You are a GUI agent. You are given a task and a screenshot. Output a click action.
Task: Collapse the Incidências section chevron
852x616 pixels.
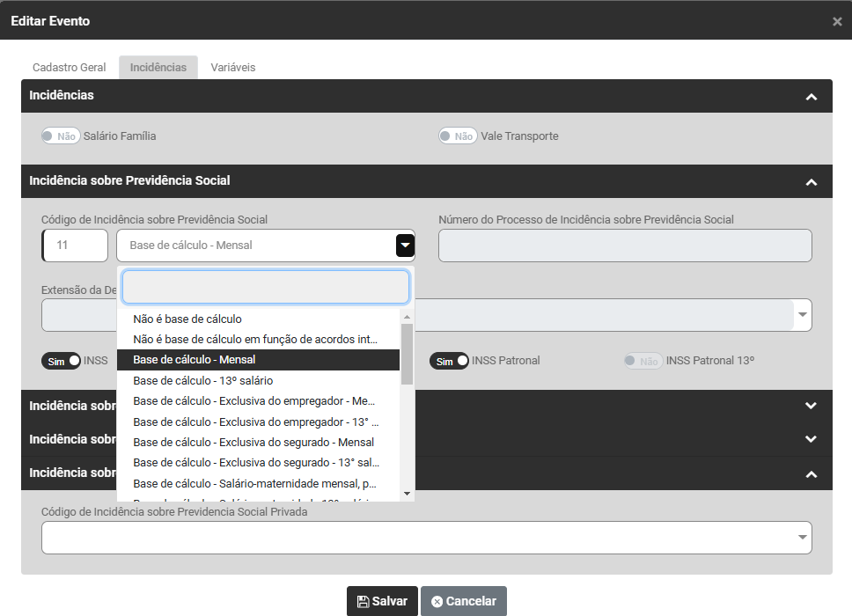pos(812,97)
